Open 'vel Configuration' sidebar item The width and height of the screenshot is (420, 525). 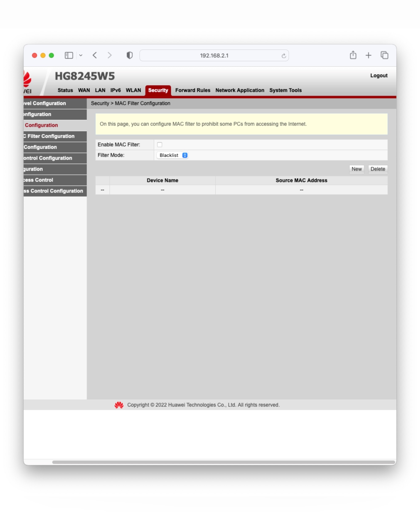[55, 103]
